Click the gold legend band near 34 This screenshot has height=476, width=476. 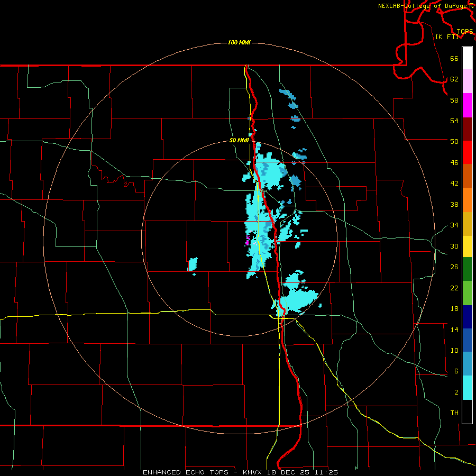(x=467, y=224)
